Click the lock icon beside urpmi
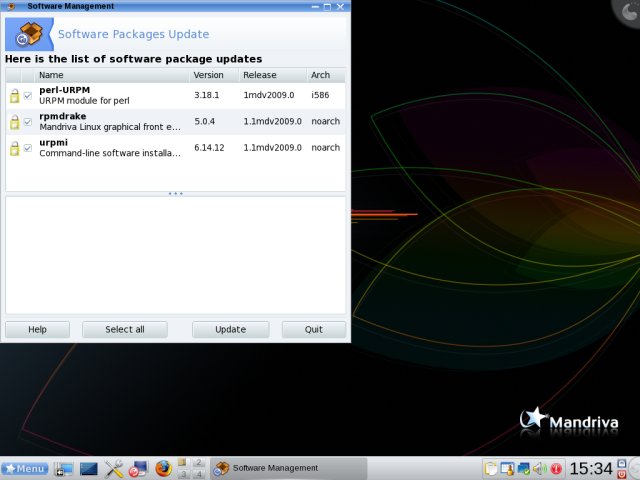Image resolution: width=640 pixels, height=480 pixels. point(15,149)
